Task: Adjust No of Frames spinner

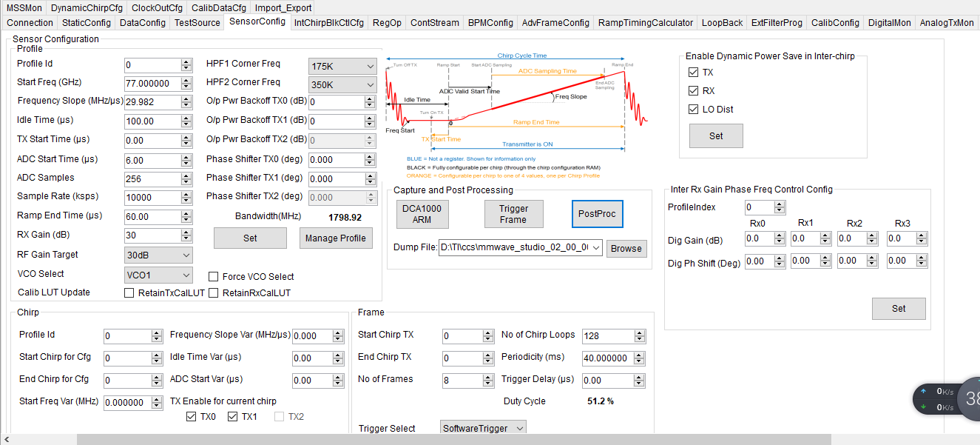Action: pos(487,381)
